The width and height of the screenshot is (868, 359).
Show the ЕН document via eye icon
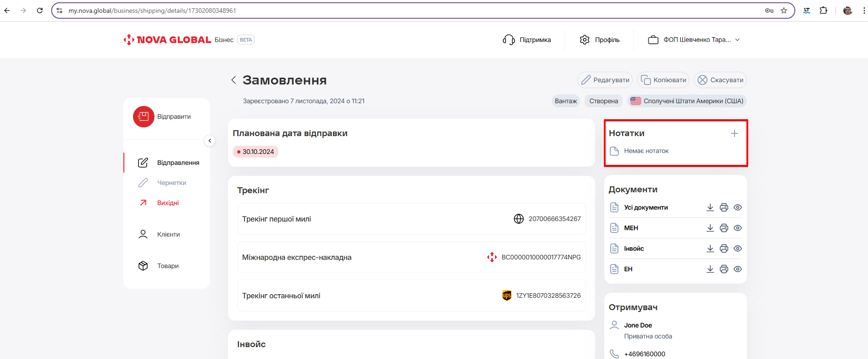click(737, 269)
